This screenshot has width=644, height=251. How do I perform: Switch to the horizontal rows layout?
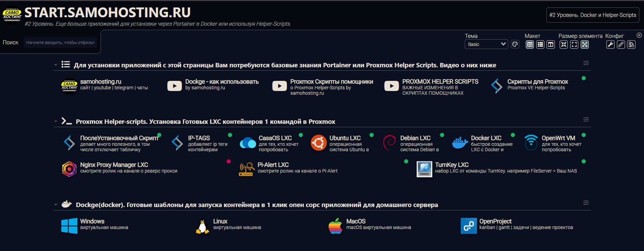(x=540, y=44)
